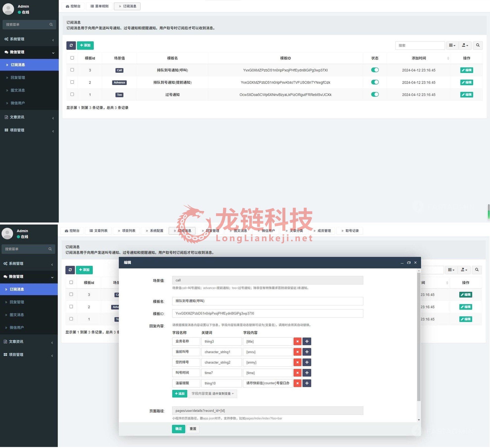Delete the 当前叫号 character_string1 row

click(x=297, y=352)
